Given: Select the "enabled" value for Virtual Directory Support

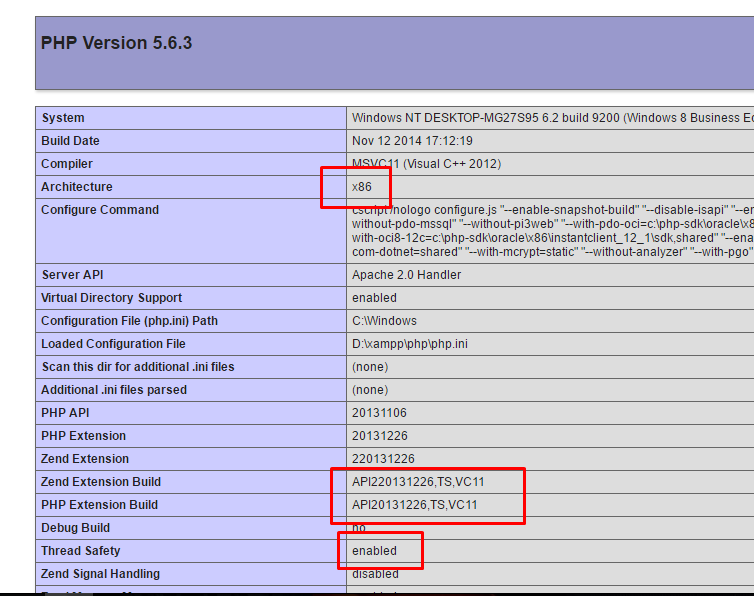Looking at the screenshot, I should 374,298.
